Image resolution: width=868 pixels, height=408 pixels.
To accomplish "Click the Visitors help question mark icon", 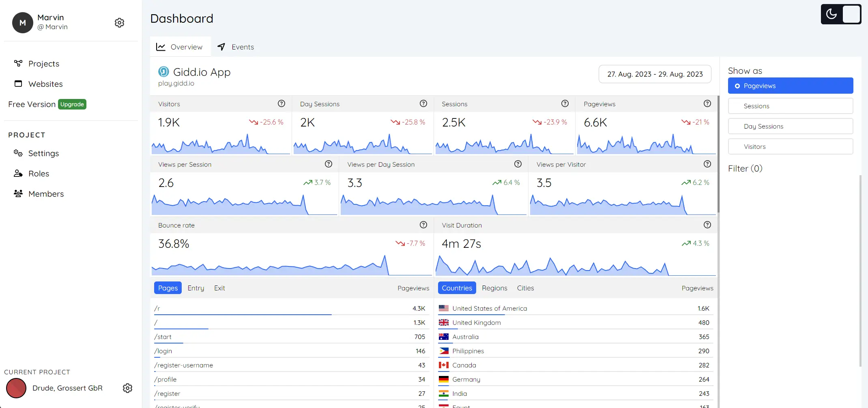I will (x=281, y=104).
